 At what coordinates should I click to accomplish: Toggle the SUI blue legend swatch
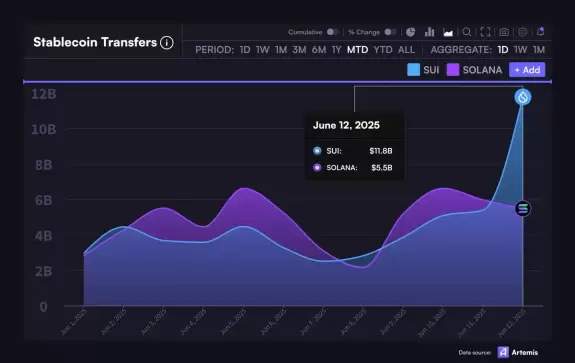pos(413,70)
